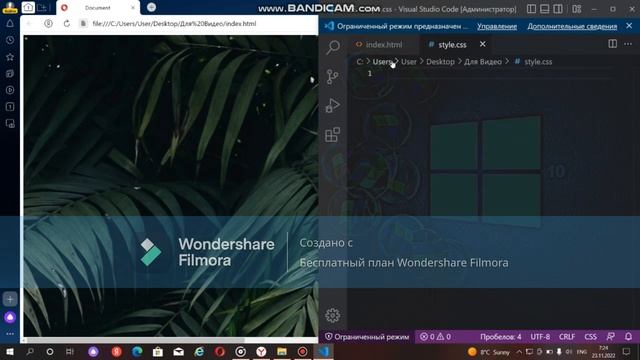Viewport: 640px width, 360px height.
Task: Open Bookmarks star in Opera sidebar
Action: (x=10, y=57)
